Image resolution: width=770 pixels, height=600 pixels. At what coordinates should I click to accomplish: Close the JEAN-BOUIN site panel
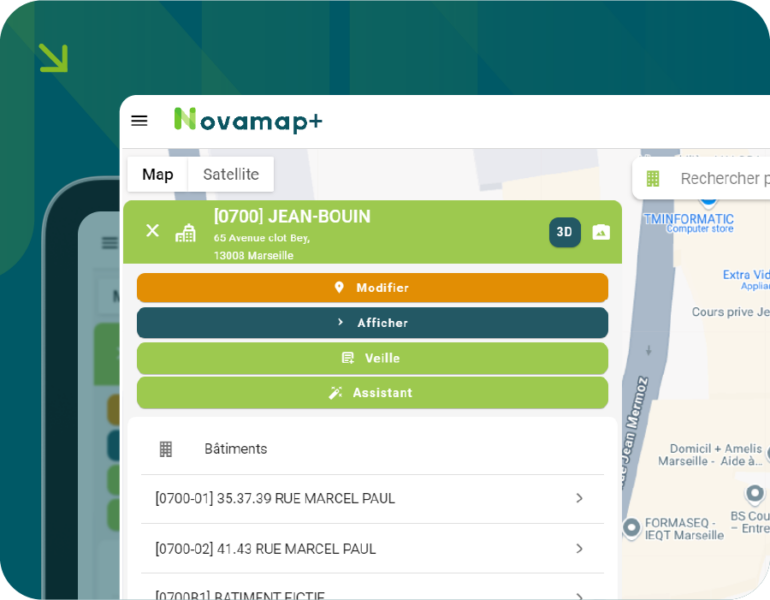pos(152,230)
